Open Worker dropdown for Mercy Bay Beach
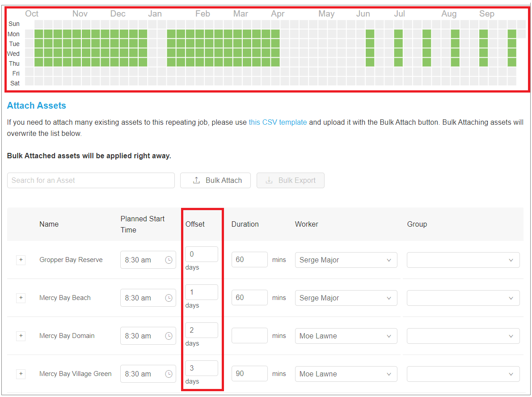 tap(346, 298)
